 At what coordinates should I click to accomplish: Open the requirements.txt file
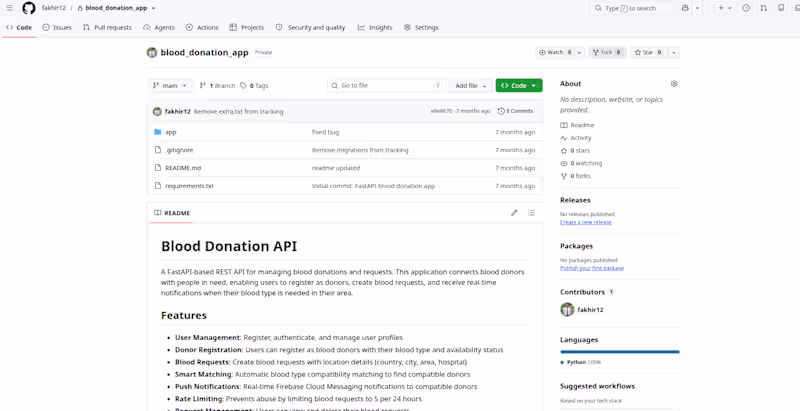pyautogui.click(x=189, y=186)
